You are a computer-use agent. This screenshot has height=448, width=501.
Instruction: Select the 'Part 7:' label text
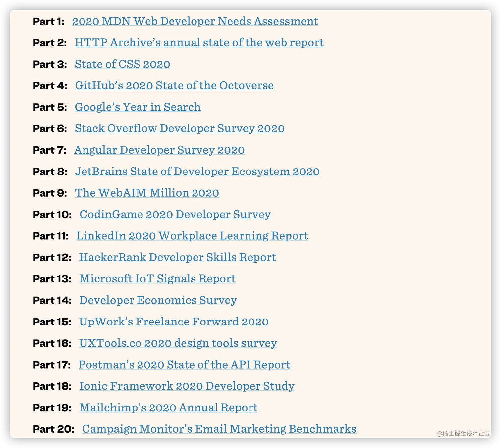click(50, 150)
